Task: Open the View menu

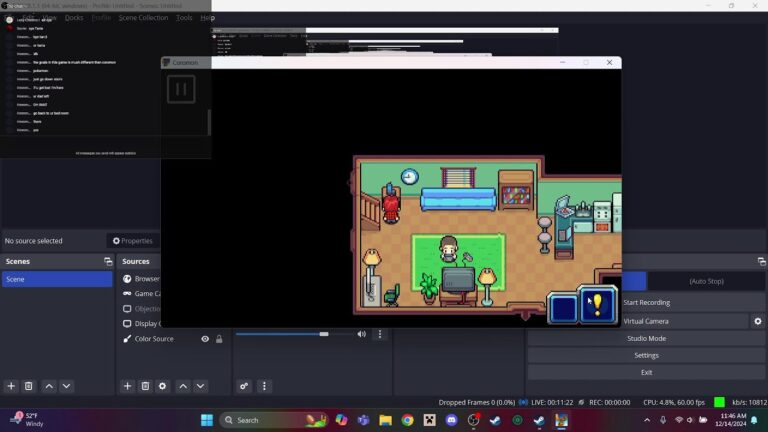Action: (49, 18)
